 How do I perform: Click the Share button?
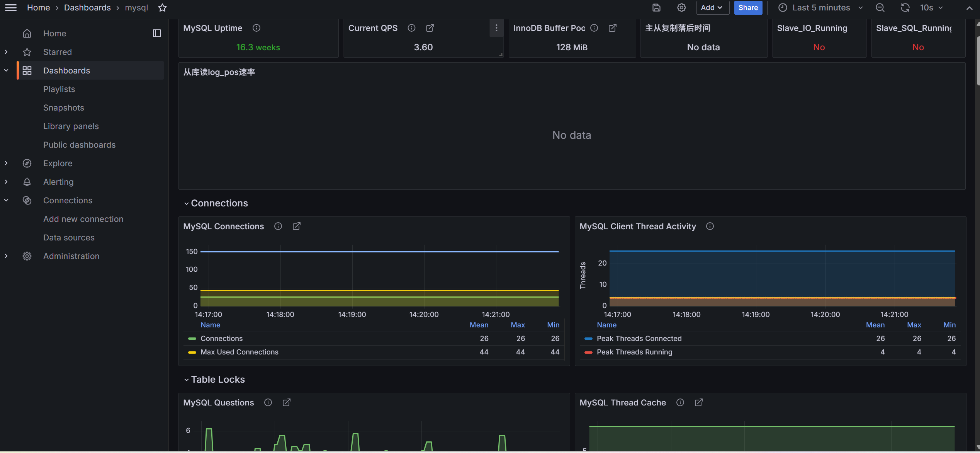point(748,8)
